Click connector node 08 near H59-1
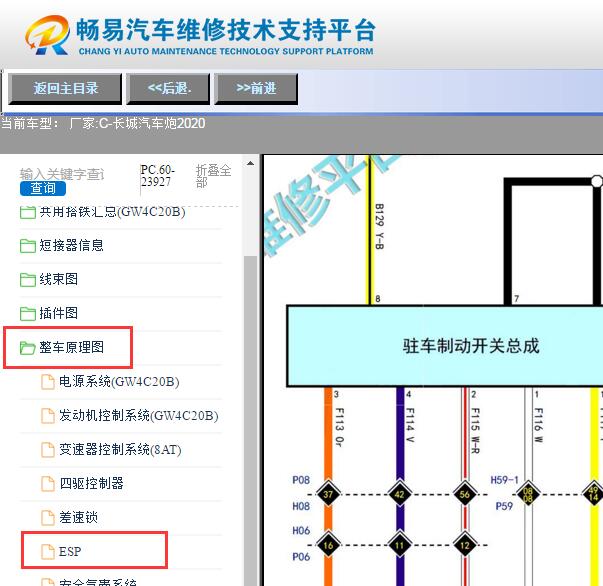 coord(528,494)
